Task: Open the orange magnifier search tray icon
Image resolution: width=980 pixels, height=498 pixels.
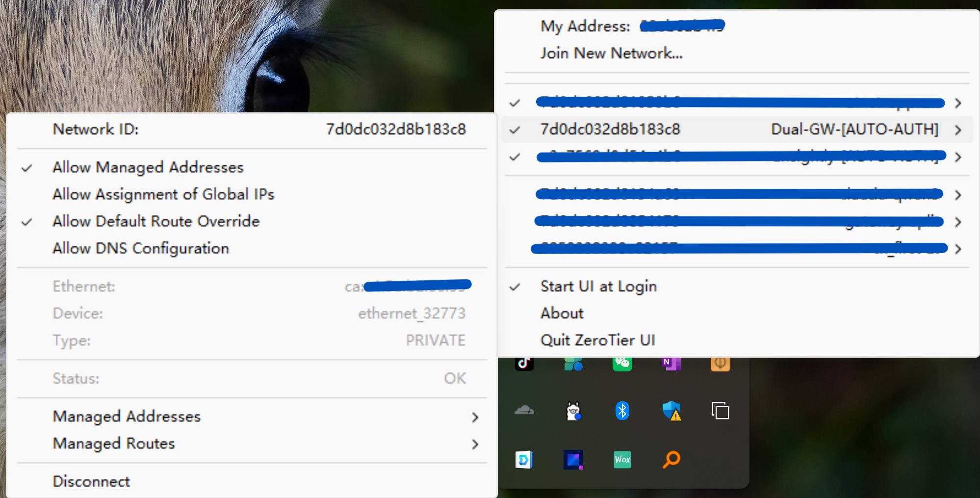Action: [x=671, y=459]
